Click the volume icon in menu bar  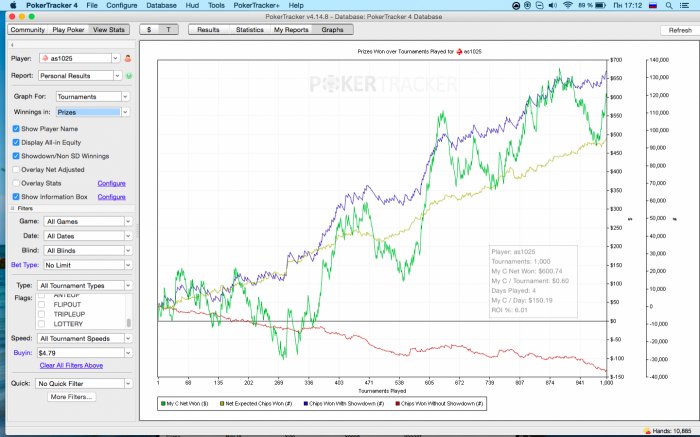pyautogui.click(x=553, y=5)
